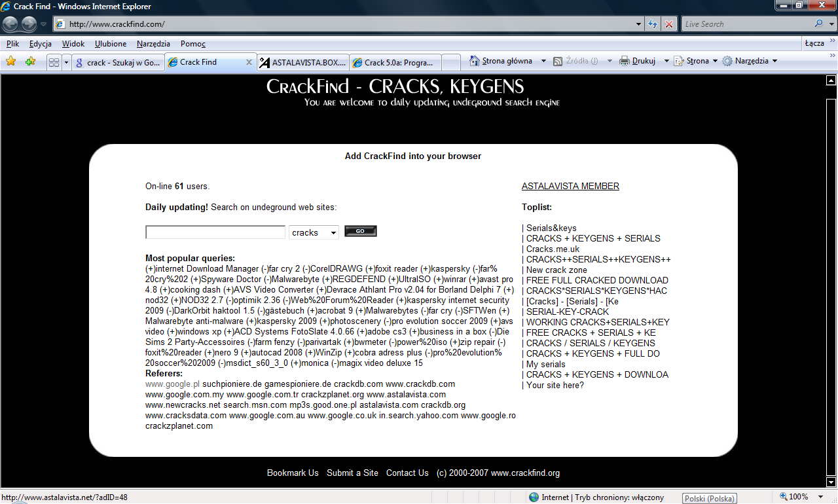Expand the home page dropdown arrow
This screenshot has height=504, width=838.
pos(543,61)
